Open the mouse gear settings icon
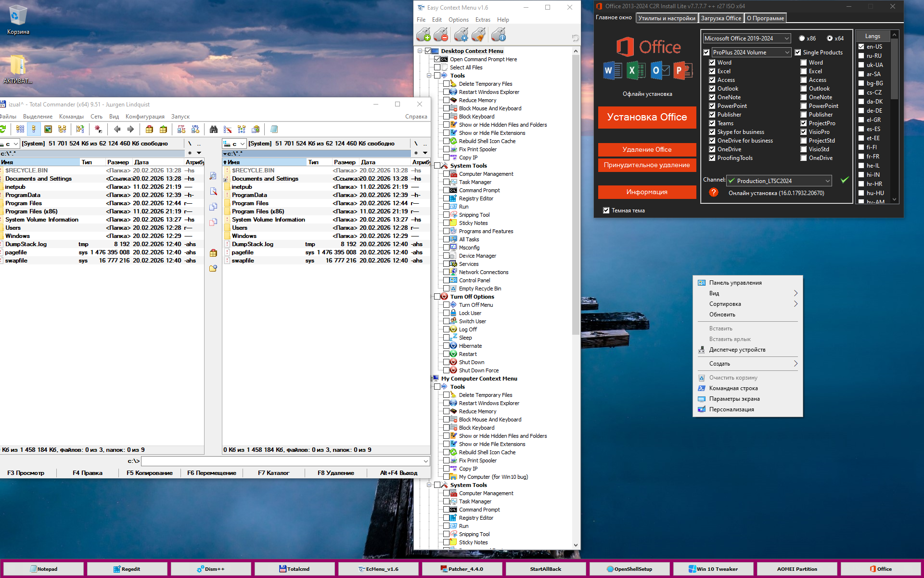 tap(461, 35)
